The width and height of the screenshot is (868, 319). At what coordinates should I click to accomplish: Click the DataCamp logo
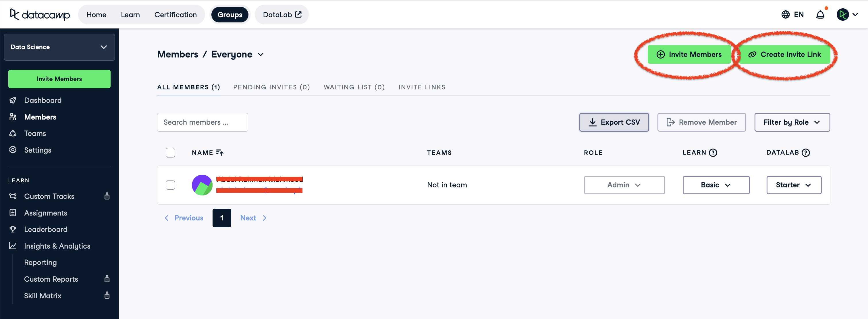tap(40, 14)
